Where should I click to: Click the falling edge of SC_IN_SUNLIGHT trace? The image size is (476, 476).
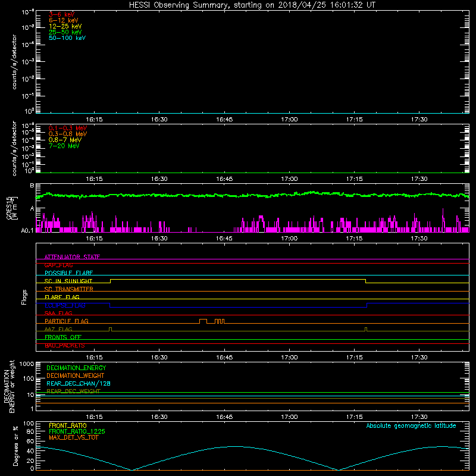click(365, 281)
